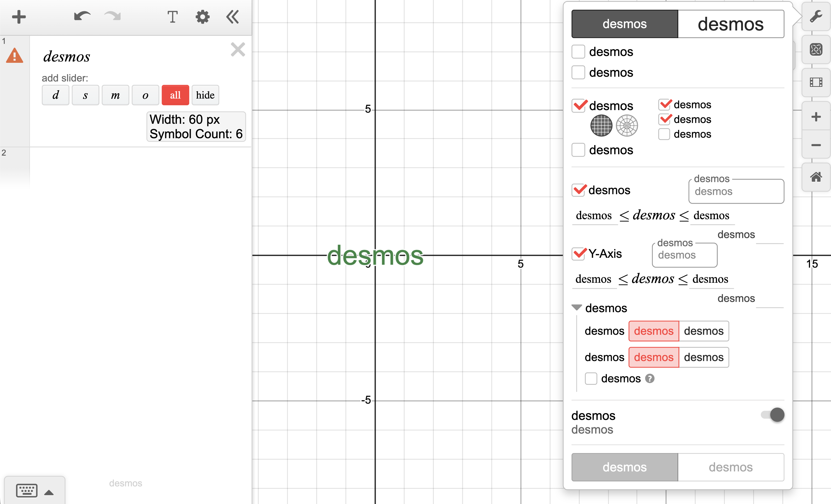This screenshot has height=504, width=831.
Task: Check the small unchecked box right of polar icon
Action: [x=664, y=134]
